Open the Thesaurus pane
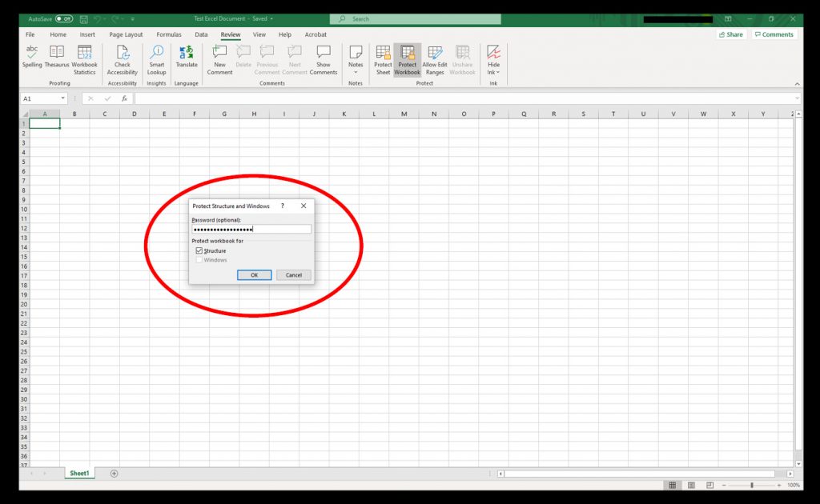The height and width of the screenshot is (504, 820). click(56, 57)
